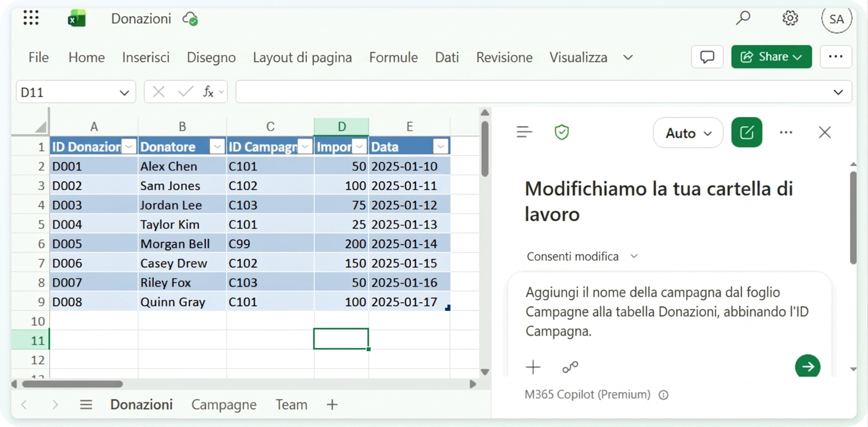Open the Formule ribbon tab
Viewport: 868px width, 427px height.
click(394, 58)
